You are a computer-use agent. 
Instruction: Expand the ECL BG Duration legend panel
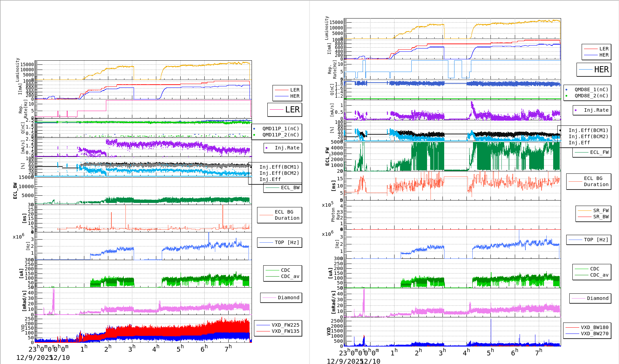(x=279, y=215)
